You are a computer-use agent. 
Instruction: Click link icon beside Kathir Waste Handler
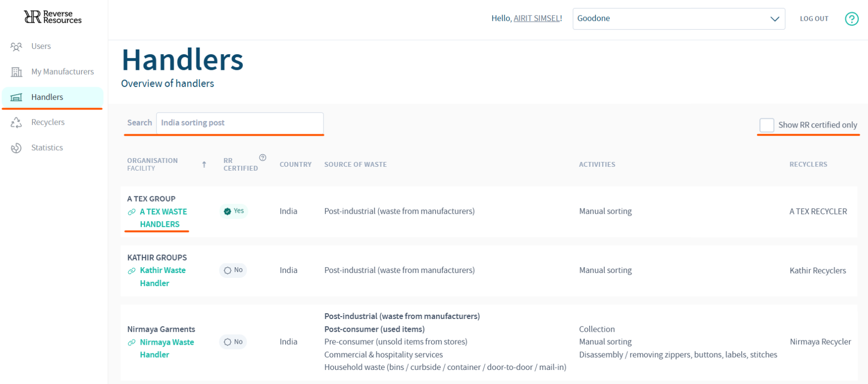pyautogui.click(x=132, y=271)
